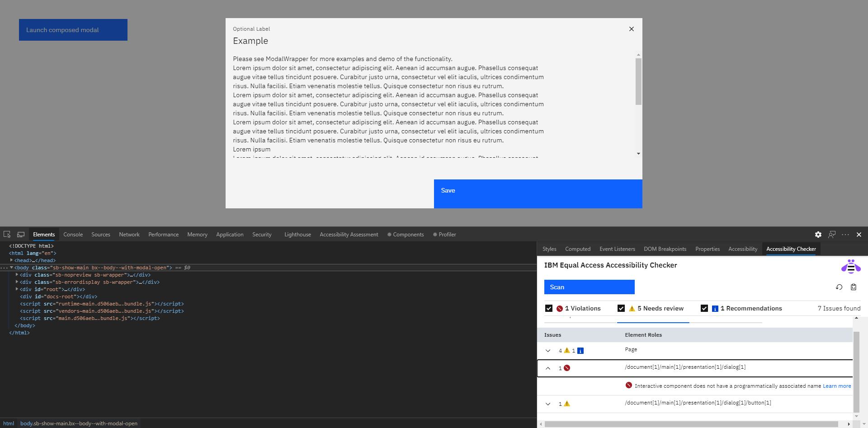Expand the div id root node

click(x=17, y=289)
